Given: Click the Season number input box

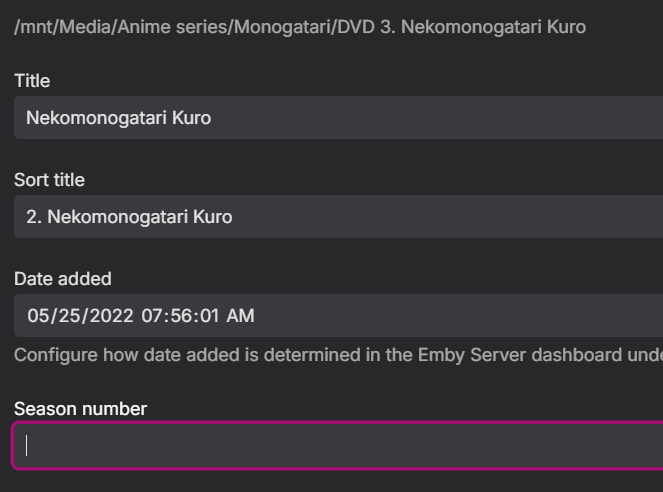Looking at the screenshot, I should click(x=340, y=446).
